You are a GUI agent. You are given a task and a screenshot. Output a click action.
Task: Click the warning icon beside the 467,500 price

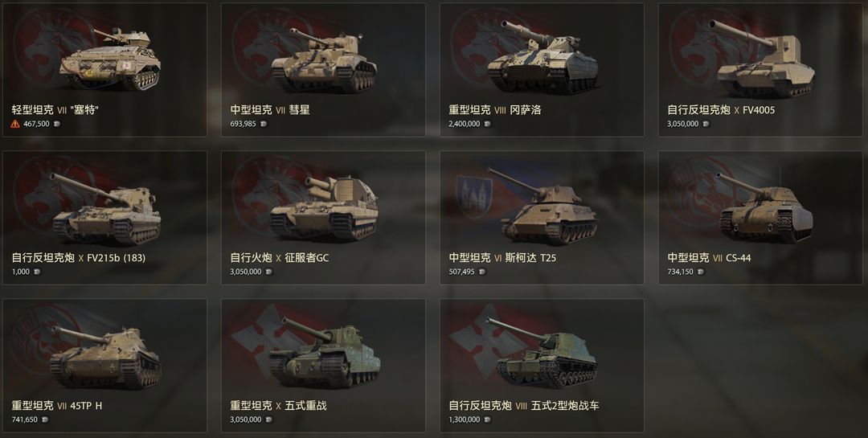point(15,124)
